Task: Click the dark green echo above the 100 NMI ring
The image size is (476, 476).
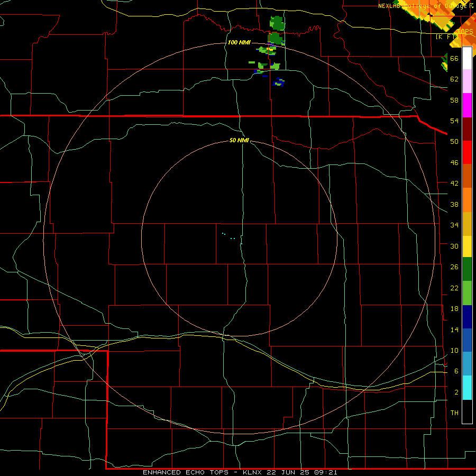Action: point(277,23)
